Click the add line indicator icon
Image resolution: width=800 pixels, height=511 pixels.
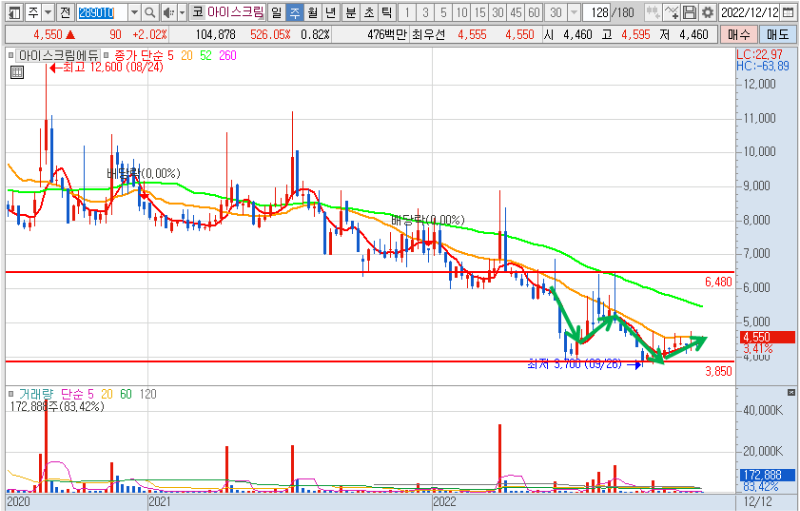[x=672, y=12]
